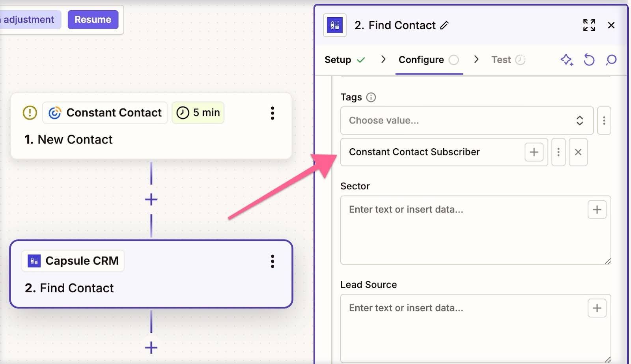
Task: Click the plus icon on the Lead Source field
Action: coord(597,308)
